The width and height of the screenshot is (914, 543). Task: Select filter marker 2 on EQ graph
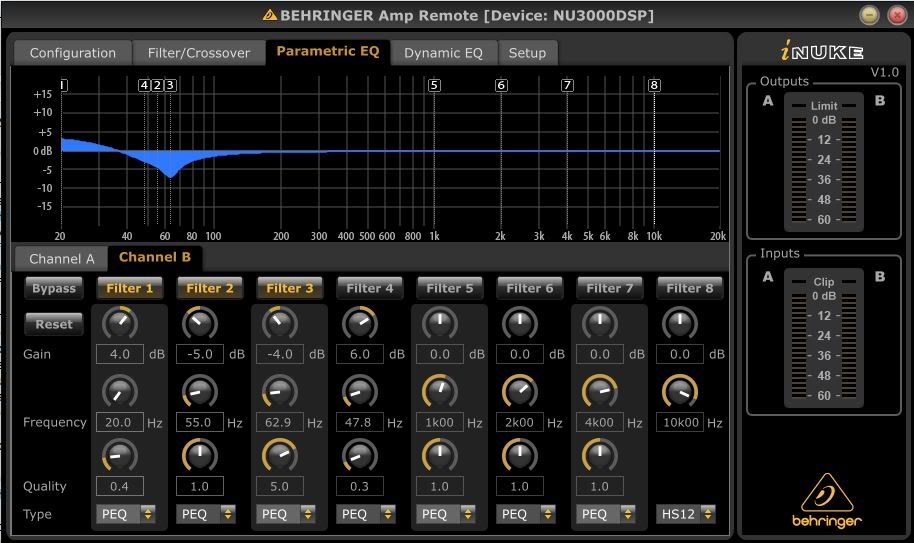[x=157, y=85]
